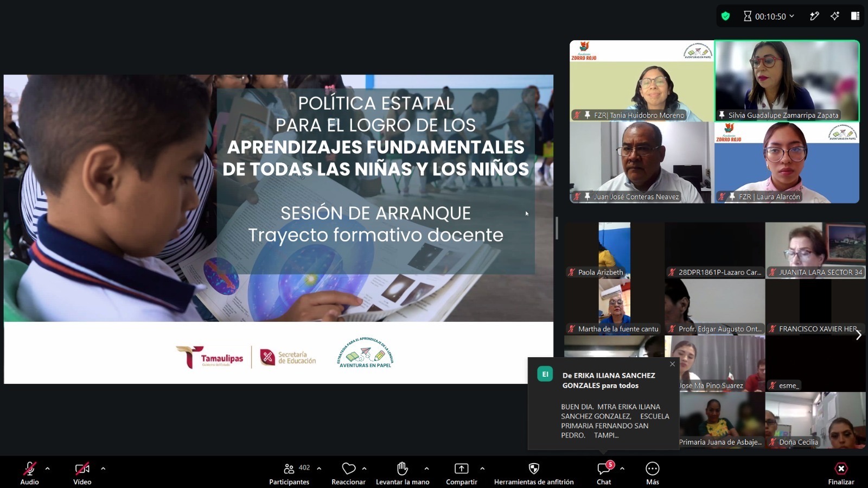The image size is (868, 488).
Task: Select Doña Cecilia participant tile
Action: click(x=815, y=421)
